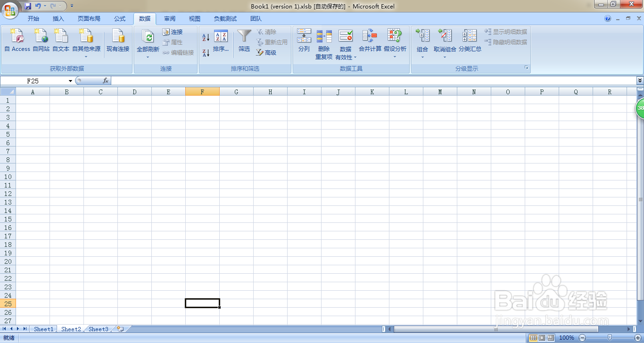644x343 pixels.
Task: Click the 组合 group icon
Action: pyautogui.click(x=422, y=36)
